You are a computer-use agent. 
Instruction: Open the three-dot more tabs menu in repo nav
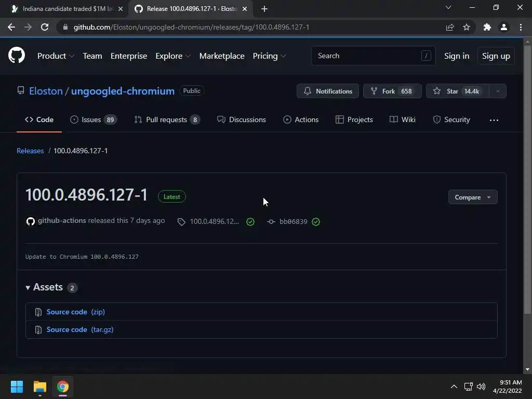coord(494,120)
